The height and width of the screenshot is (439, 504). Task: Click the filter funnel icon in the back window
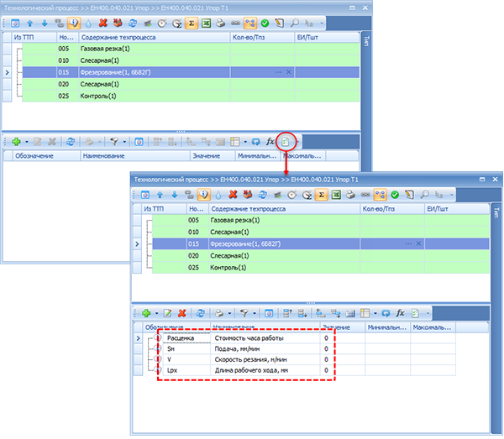coord(114,142)
